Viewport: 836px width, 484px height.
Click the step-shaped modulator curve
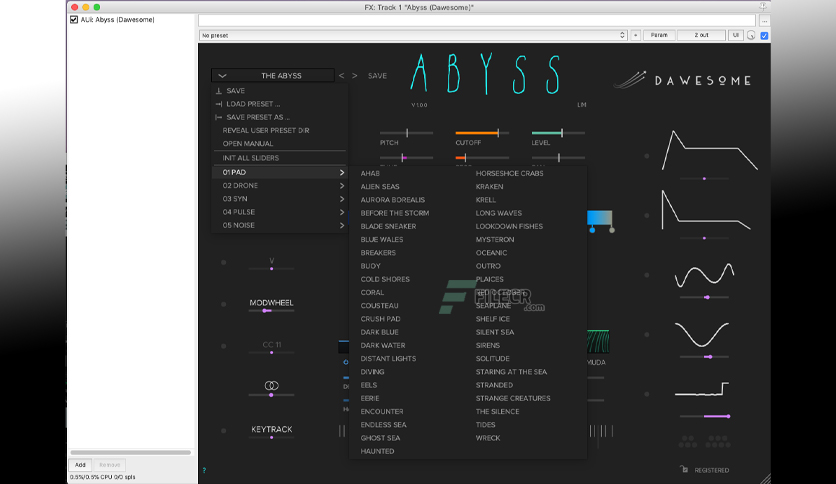(702, 389)
